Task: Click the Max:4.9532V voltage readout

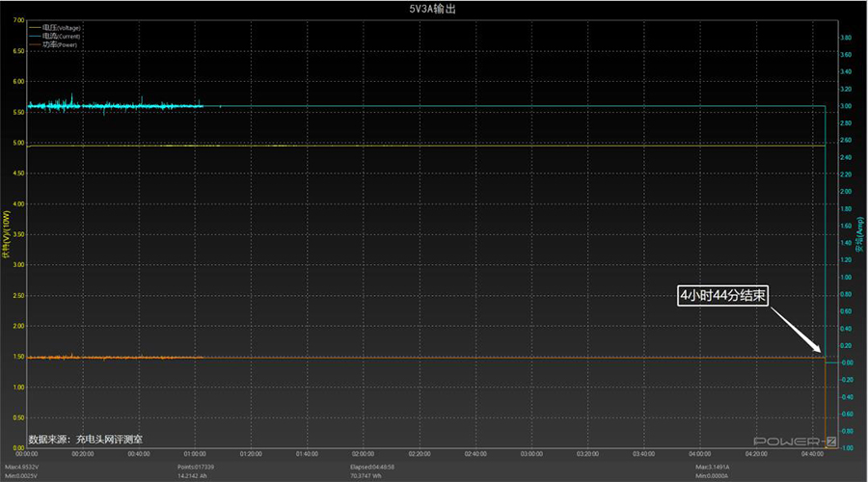Action: 24,467
